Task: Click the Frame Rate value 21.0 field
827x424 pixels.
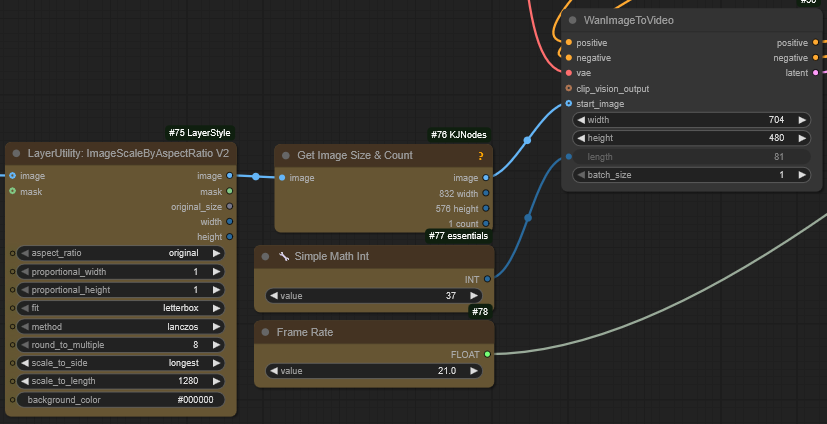Action: click(374, 371)
